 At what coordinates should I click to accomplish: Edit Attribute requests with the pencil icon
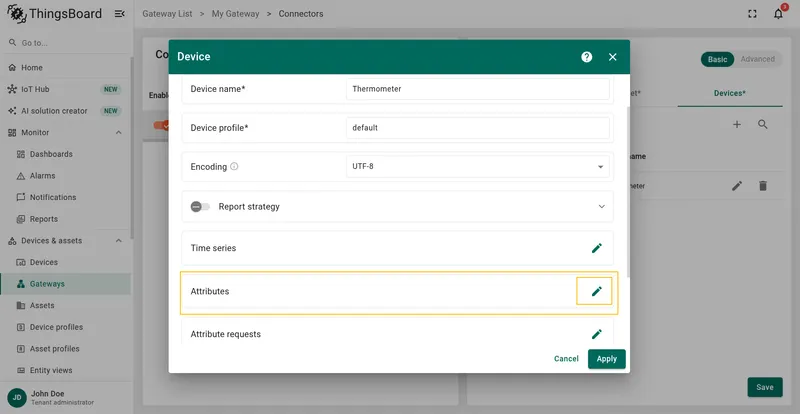pyautogui.click(x=596, y=334)
